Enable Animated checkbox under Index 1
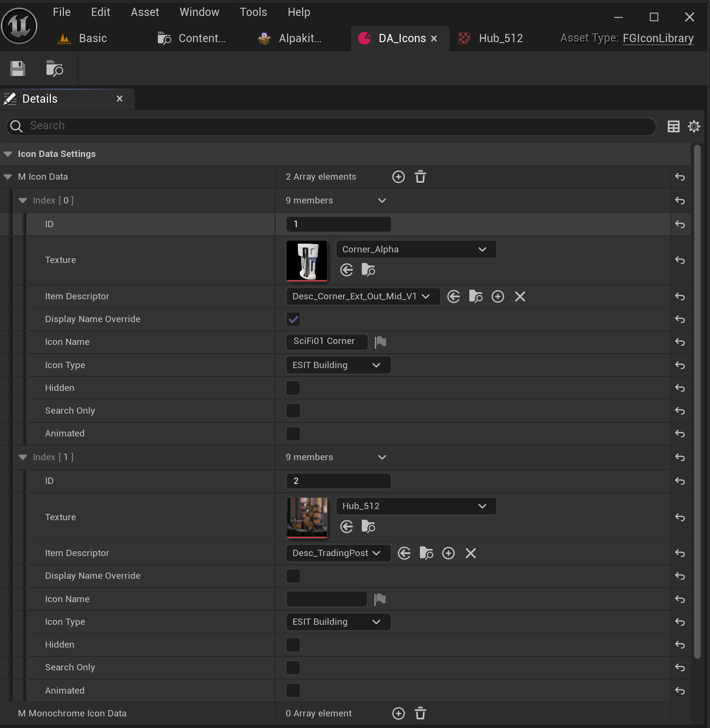Image resolution: width=710 pixels, height=728 pixels. coord(293,690)
